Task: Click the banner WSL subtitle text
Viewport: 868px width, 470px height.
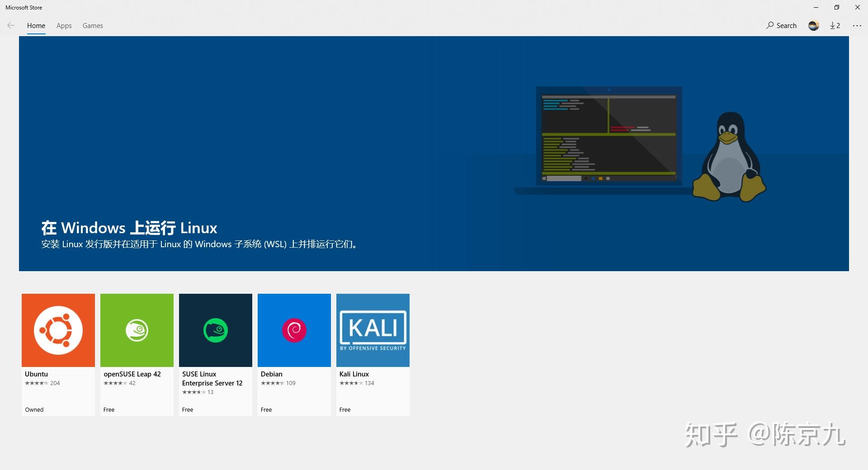Action: [200, 244]
